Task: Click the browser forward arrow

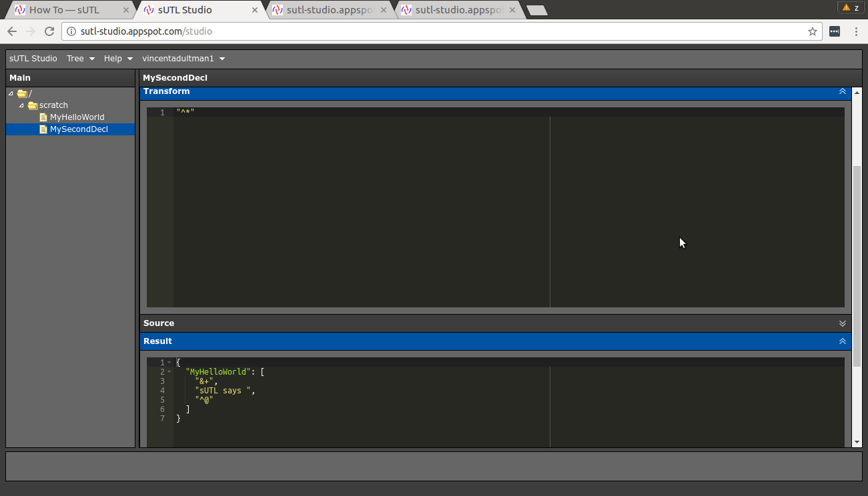Action: (x=31, y=31)
